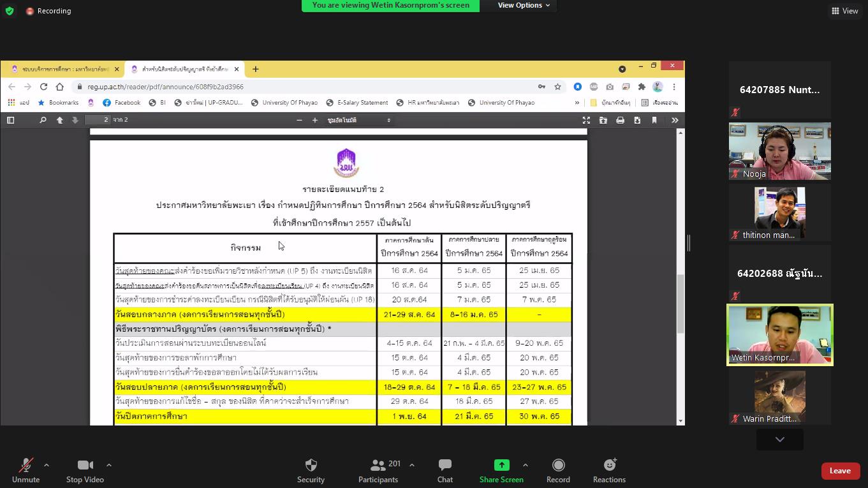Reload the browser page
The image size is (868, 488).
(43, 87)
